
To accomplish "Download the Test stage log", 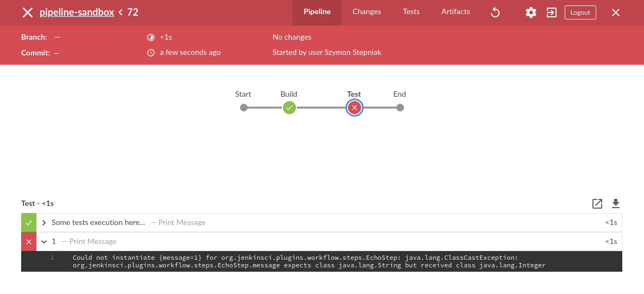I will tap(616, 204).
